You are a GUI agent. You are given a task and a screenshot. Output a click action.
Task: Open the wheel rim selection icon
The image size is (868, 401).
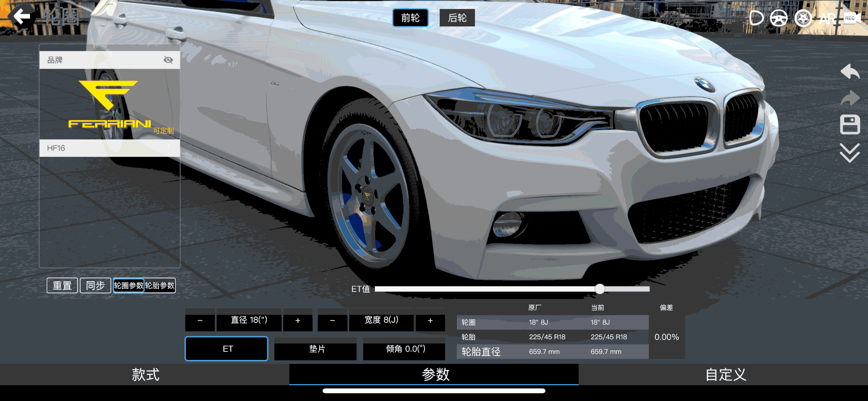coord(803,18)
